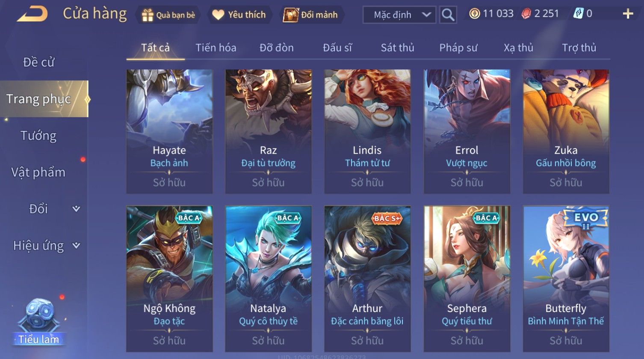Image resolution: width=644 pixels, height=359 pixels.
Task: Select the Butterfly Bình Minh Tận Thế skin
Action: [x=566, y=279]
